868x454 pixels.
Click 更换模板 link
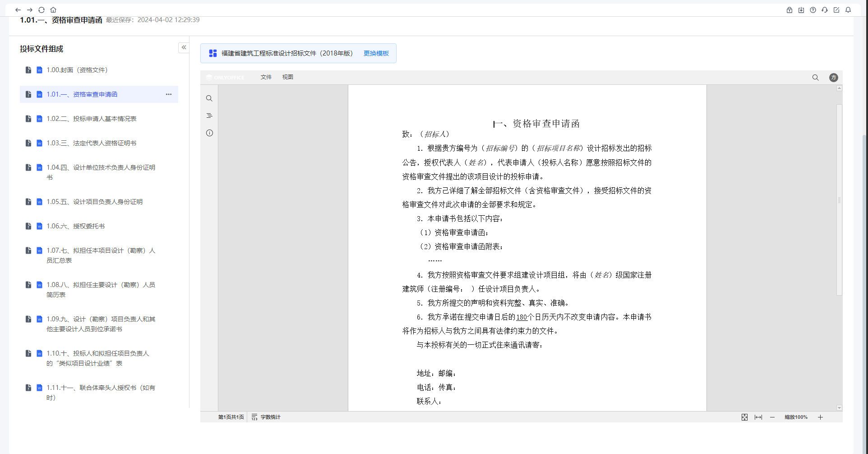click(376, 53)
